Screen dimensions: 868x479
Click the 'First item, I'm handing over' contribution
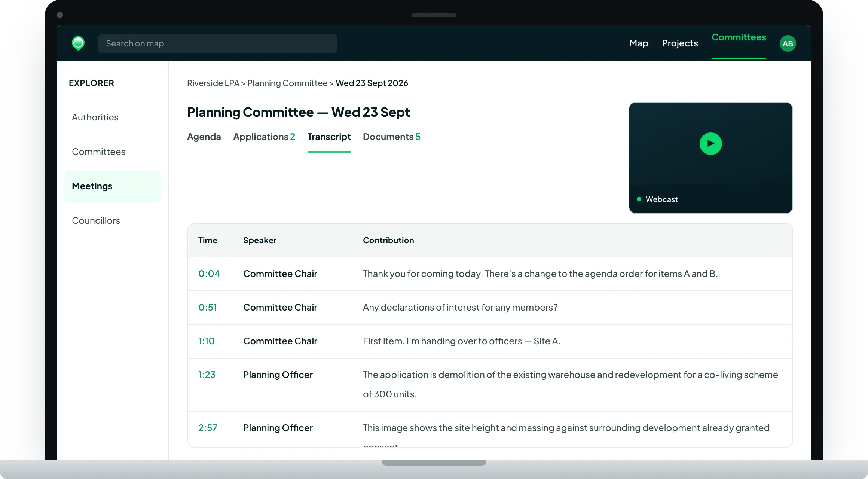point(462,341)
